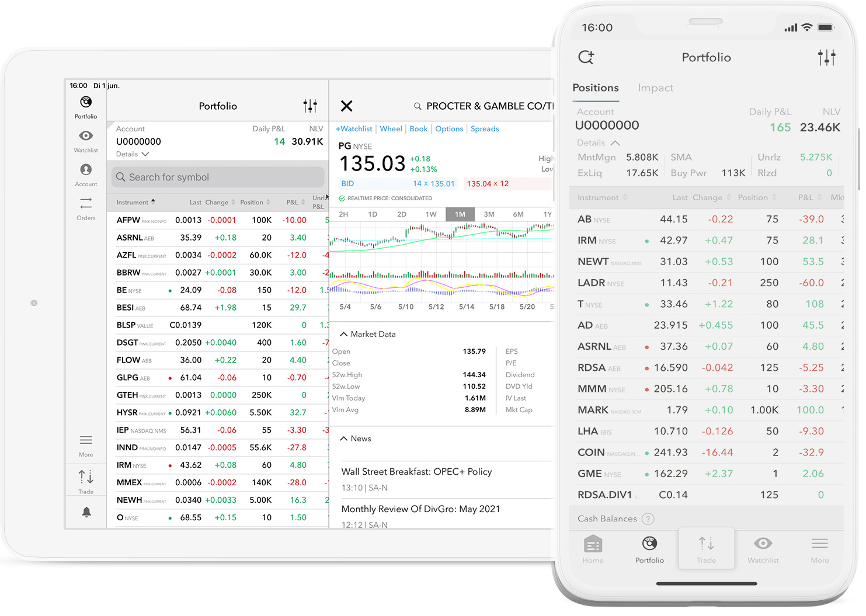
Task: Collapse account Details on phone
Action: click(599, 142)
